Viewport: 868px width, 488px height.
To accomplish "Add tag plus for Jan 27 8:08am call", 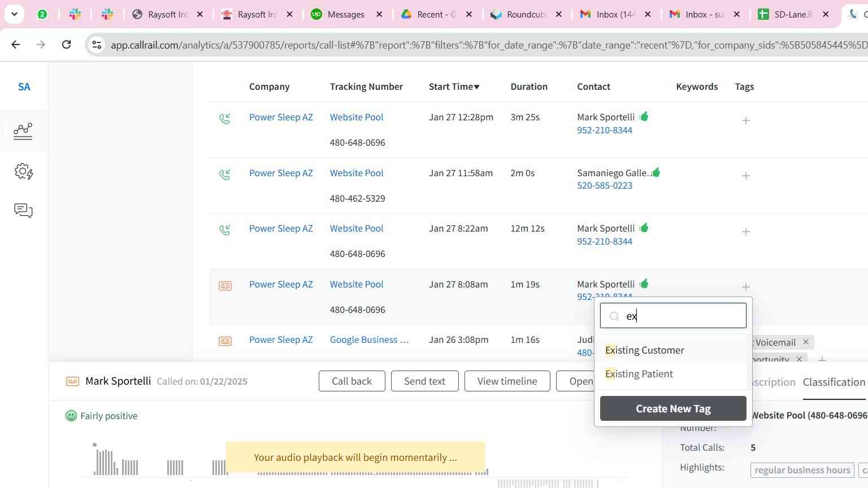I will (x=746, y=287).
